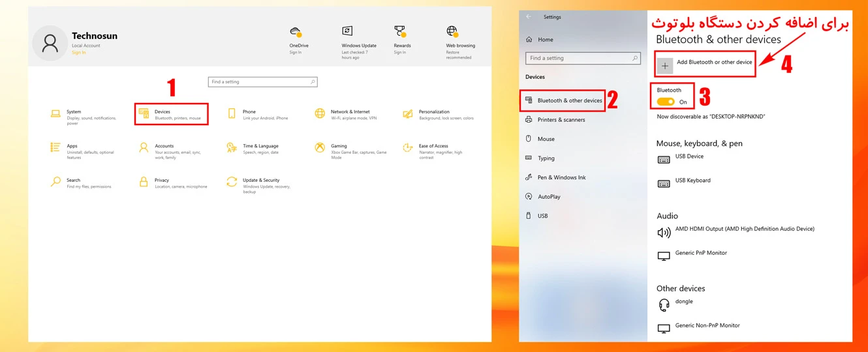The image size is (868, 352).
Task: Click Find a setting field in main window
Action: [263, 82]
